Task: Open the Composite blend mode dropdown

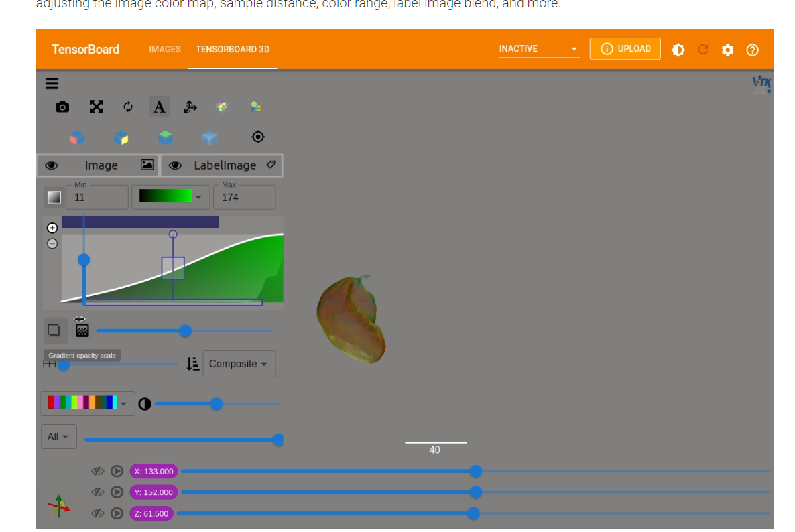Action: pos(239,363)
